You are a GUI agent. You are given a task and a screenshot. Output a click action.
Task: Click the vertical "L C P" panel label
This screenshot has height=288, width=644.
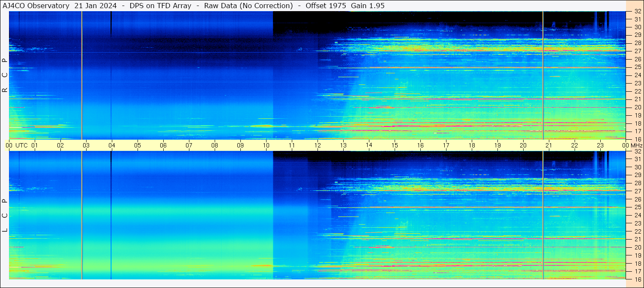pos(5,216)
